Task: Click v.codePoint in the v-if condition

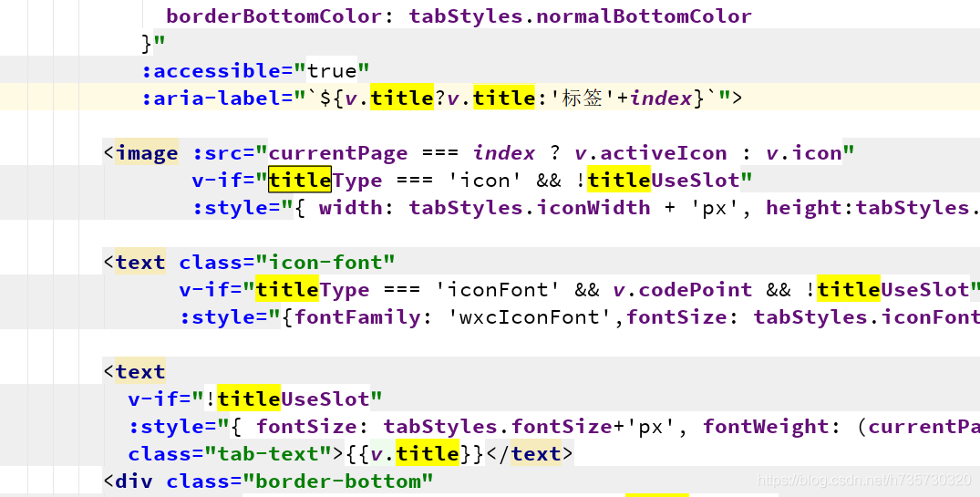Action: point(683,290)
